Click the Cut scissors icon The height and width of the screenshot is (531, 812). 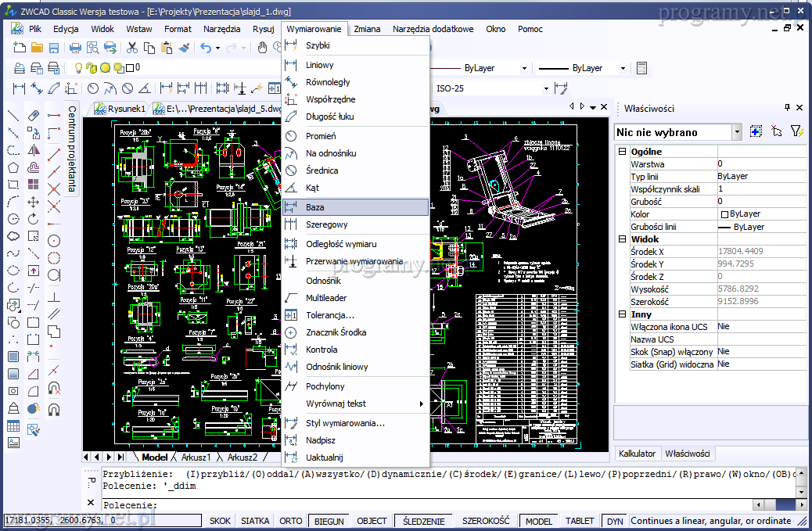pos(132,48)
